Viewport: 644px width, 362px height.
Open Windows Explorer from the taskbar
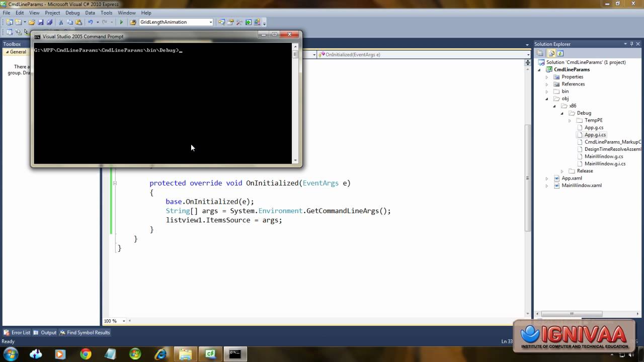(186, 354)
